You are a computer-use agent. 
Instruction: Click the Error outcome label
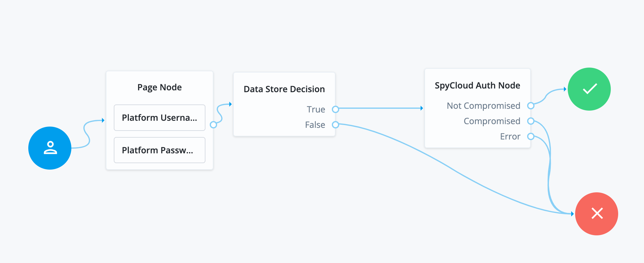pyautogui.click(x=510, y=136)
